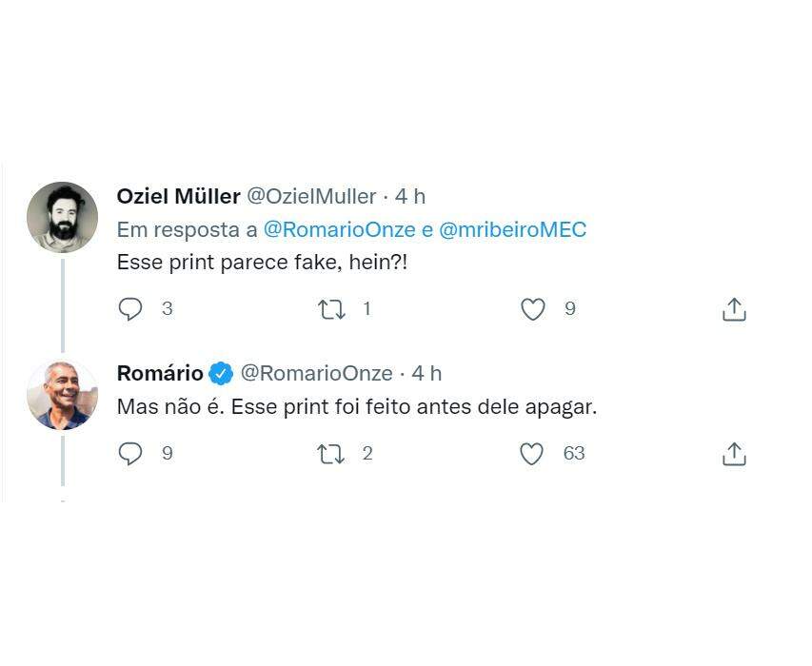This screenshot has height=666, width=812.
Task: Open Oziel Müller's profile picture
Action: coord(62,218)
